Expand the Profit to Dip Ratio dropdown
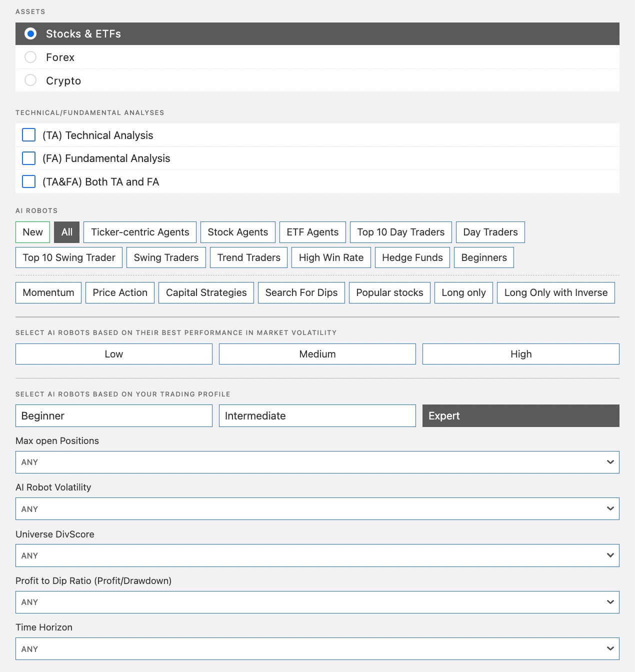 (317, 602)
